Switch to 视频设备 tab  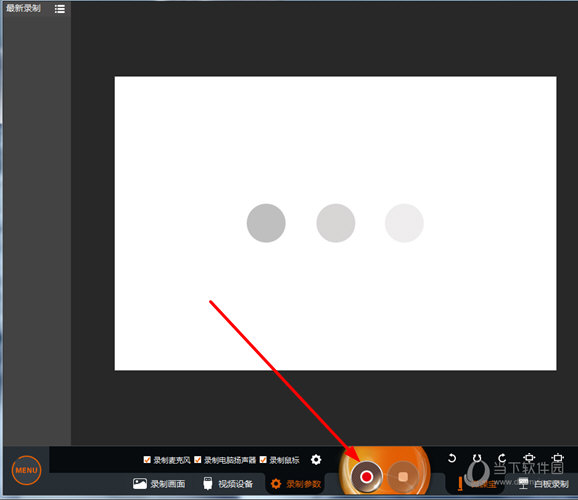[x=228, y=484]
